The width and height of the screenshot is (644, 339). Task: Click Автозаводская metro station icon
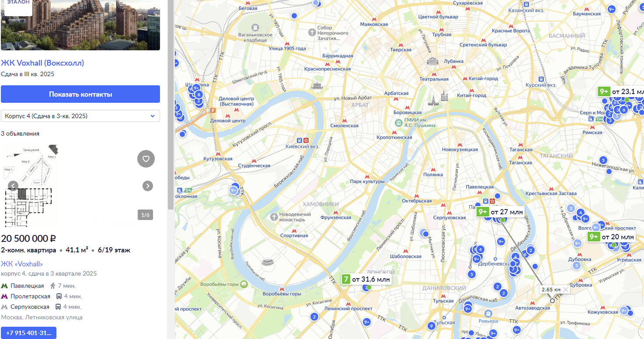pos(532,302)
